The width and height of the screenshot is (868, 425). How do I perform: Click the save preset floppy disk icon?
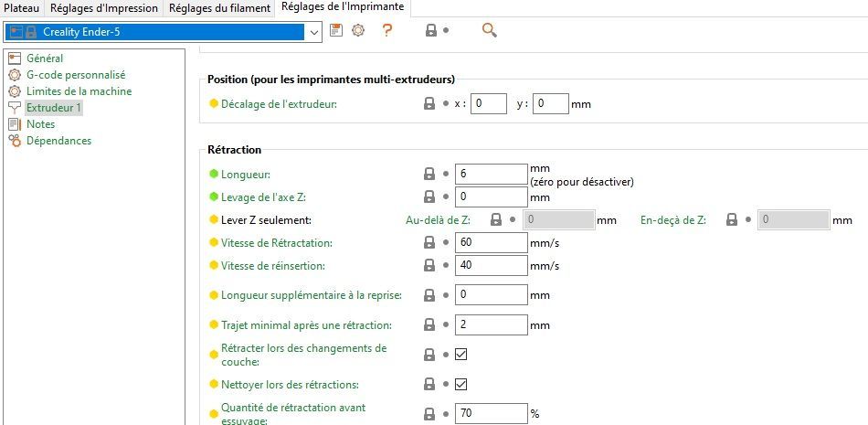tap(336, 30)
